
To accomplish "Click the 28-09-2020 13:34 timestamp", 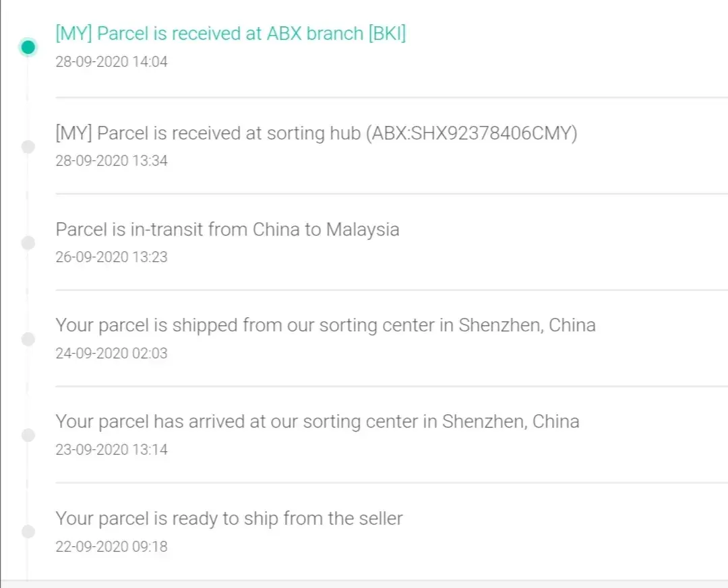I will 111,161.
